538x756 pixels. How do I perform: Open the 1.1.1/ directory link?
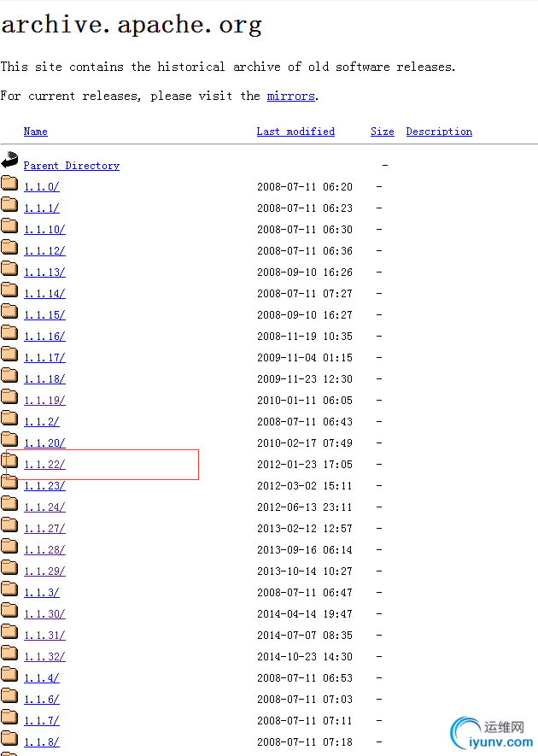tap(42, 208)
